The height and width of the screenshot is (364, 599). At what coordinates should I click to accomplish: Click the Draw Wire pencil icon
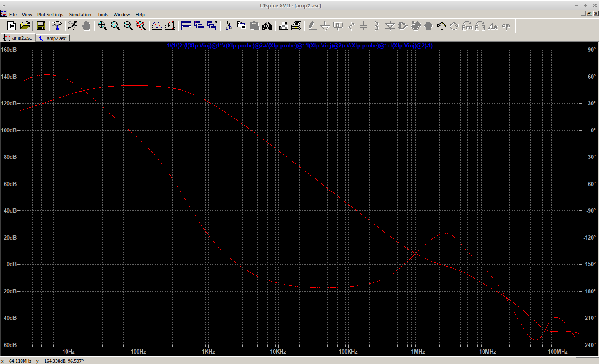click(x=312, y=26)
